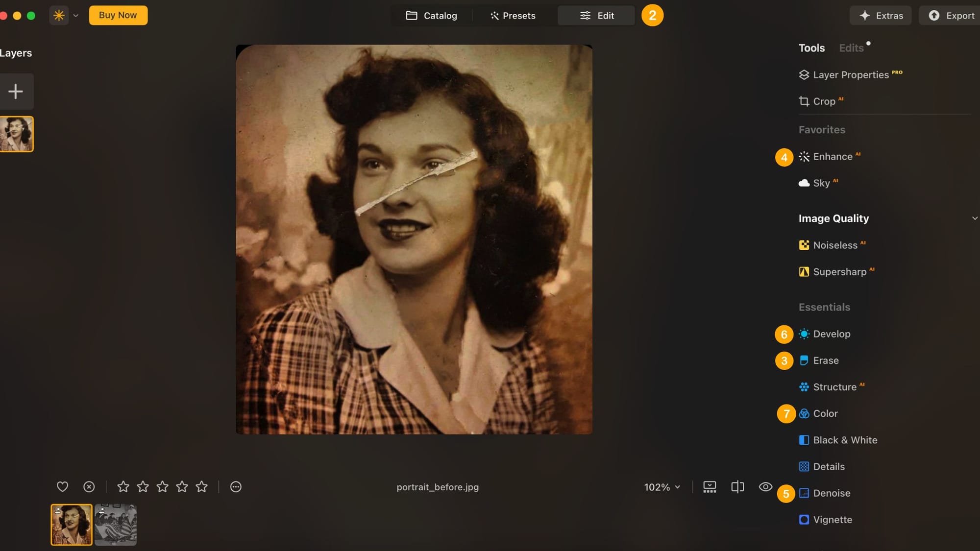Toggle the eye preview original icon
This screenshot has width=980, height=551.
pyautogui.click(x=765, y=487)
